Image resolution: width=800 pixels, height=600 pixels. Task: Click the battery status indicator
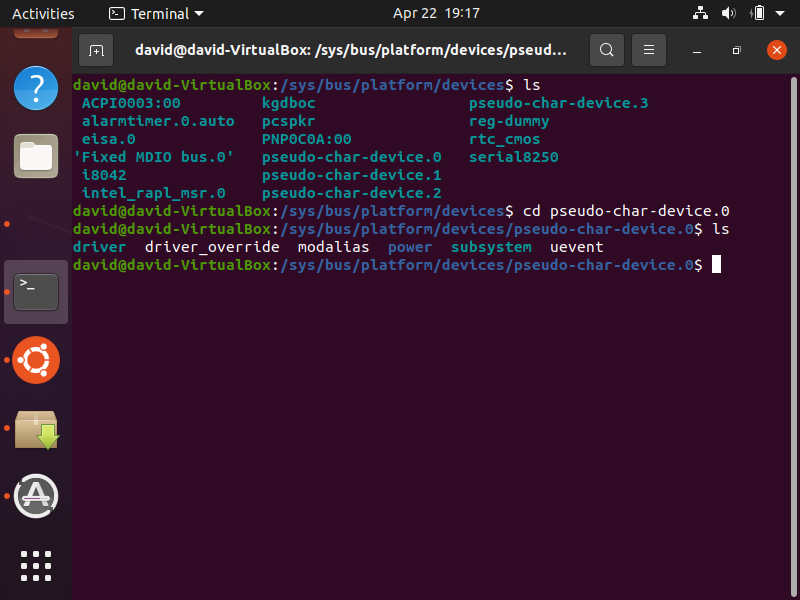point(758,13)
